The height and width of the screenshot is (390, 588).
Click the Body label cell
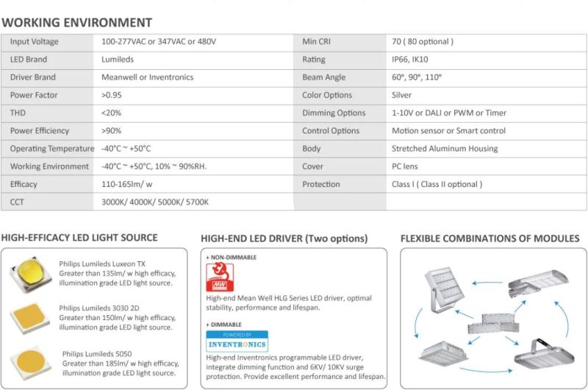tap(340, 149)
